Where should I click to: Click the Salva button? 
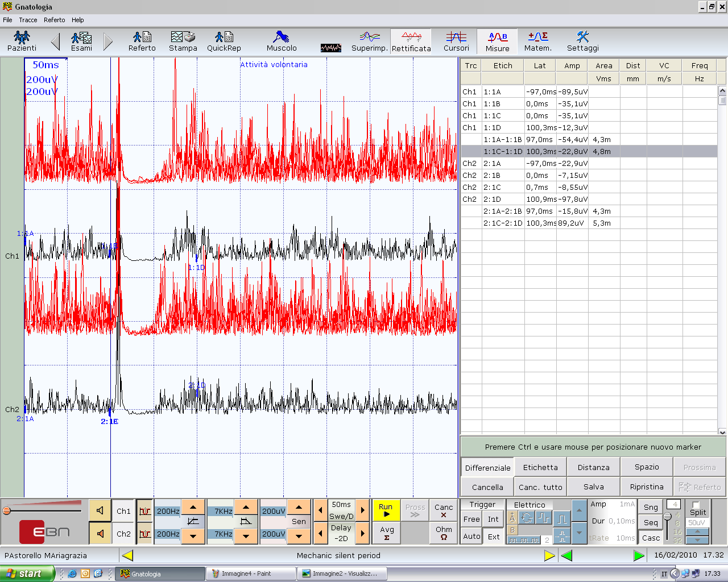pos(593,487)
